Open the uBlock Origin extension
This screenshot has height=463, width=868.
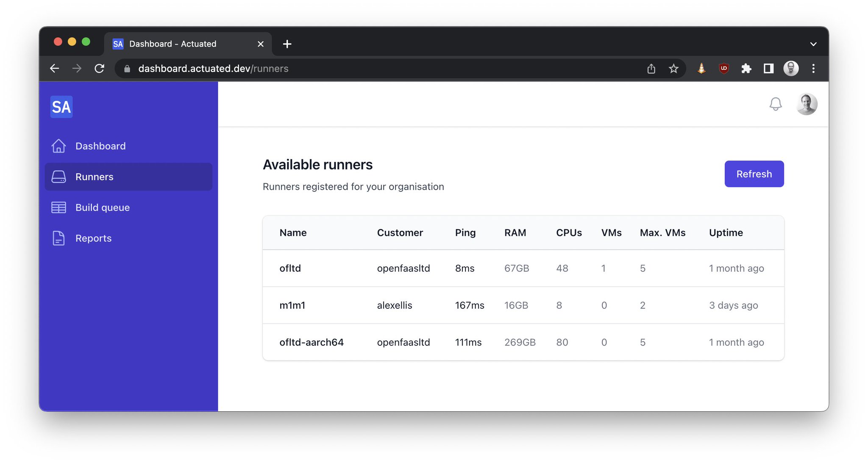pos(724,68)
